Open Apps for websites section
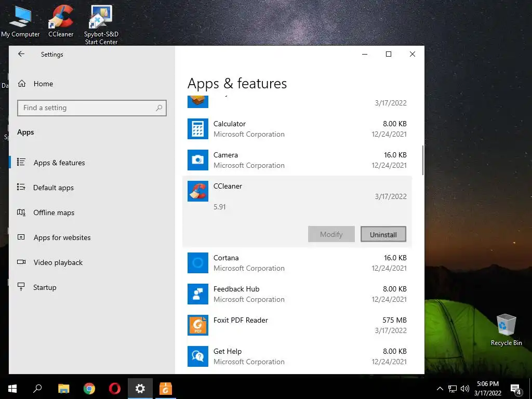This screenshot has width=532, height=399. tap(62, 237)
